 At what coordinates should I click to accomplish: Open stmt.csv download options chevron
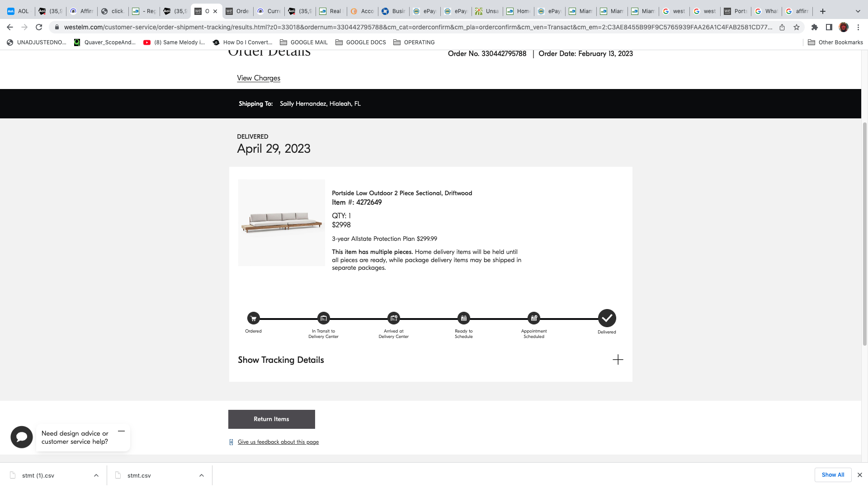tap(202, 475)
